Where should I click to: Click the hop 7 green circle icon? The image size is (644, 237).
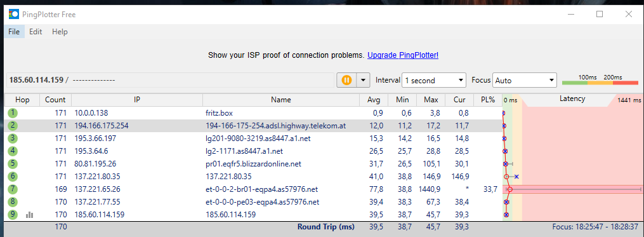(13, 189)
